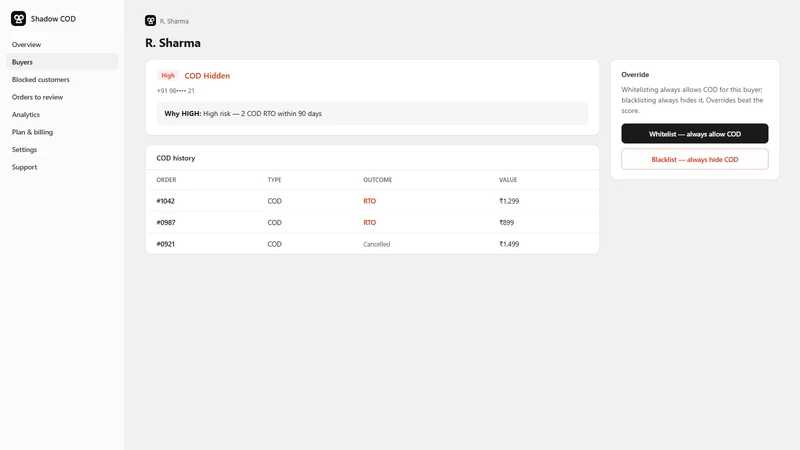Click the COD type cell for order #0921
The image size is (800, 450).
(x=274, y=244)
